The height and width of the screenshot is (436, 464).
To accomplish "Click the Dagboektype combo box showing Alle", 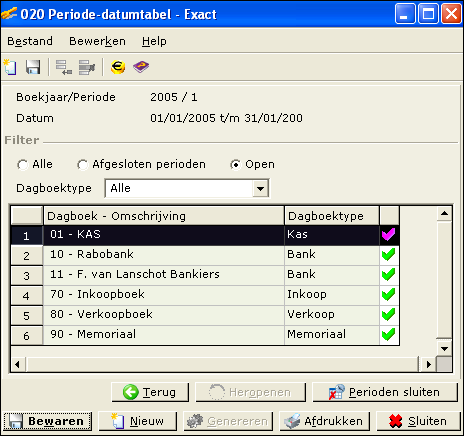I will click(187, 188).
